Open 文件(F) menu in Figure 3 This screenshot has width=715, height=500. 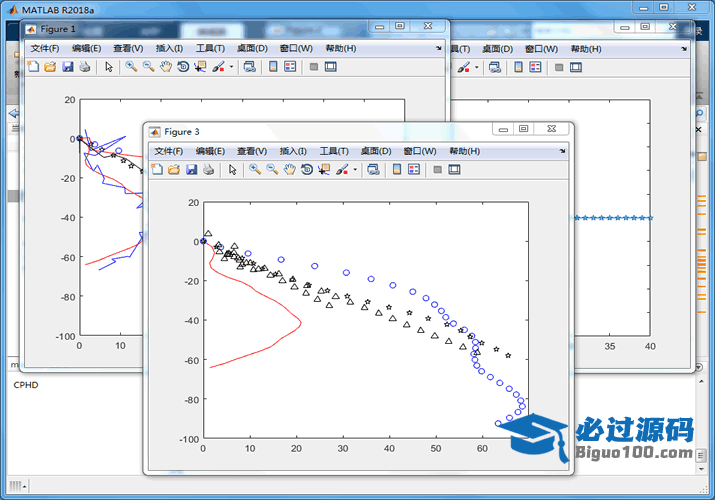pos(169,151)
